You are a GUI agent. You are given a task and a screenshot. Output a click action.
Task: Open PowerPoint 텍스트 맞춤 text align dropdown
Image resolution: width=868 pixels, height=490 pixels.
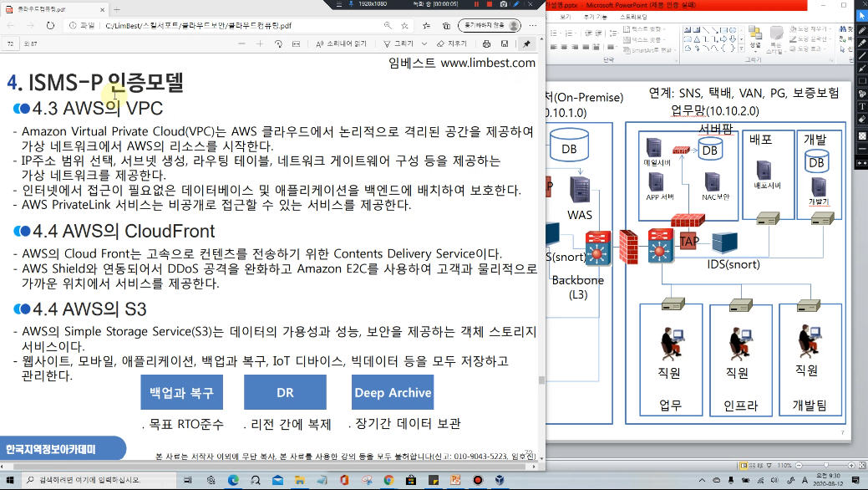click(x=643, y=39)
